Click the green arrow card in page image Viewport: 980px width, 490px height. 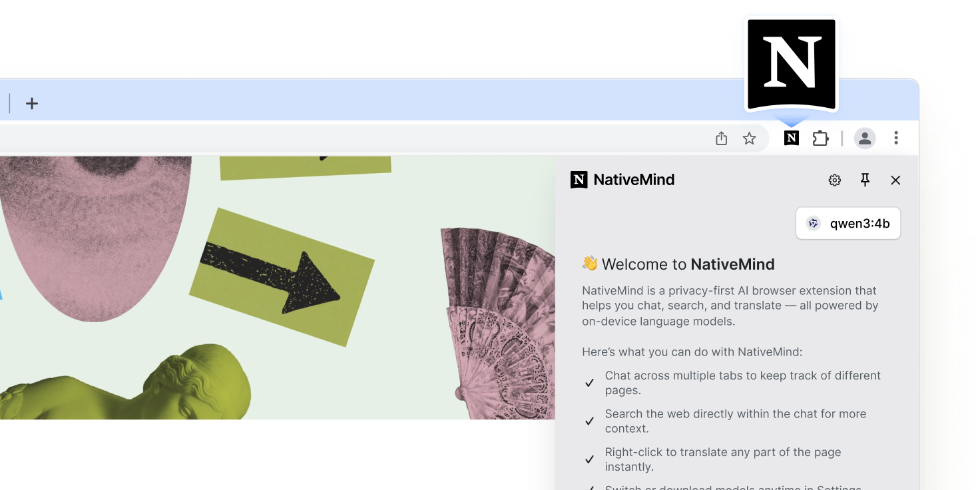pyautogui.click(x=282, y=277)
